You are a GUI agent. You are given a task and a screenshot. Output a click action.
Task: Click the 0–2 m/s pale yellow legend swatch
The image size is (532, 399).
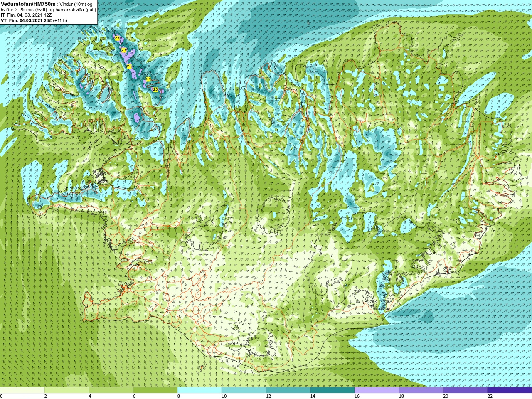point(22,390)
